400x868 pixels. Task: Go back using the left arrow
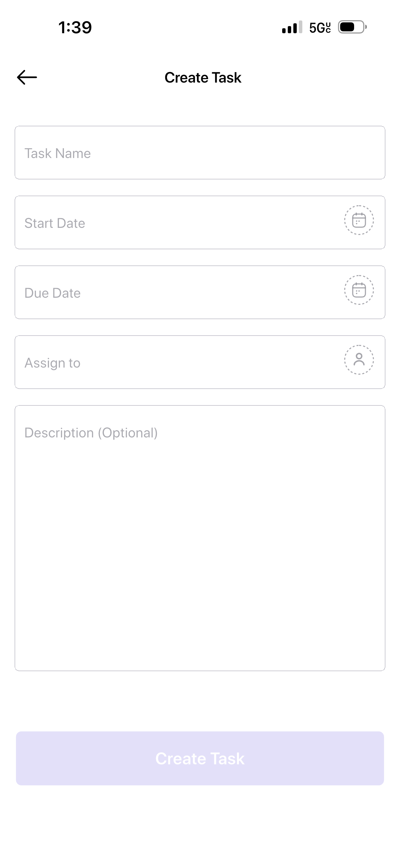[27, 77]
